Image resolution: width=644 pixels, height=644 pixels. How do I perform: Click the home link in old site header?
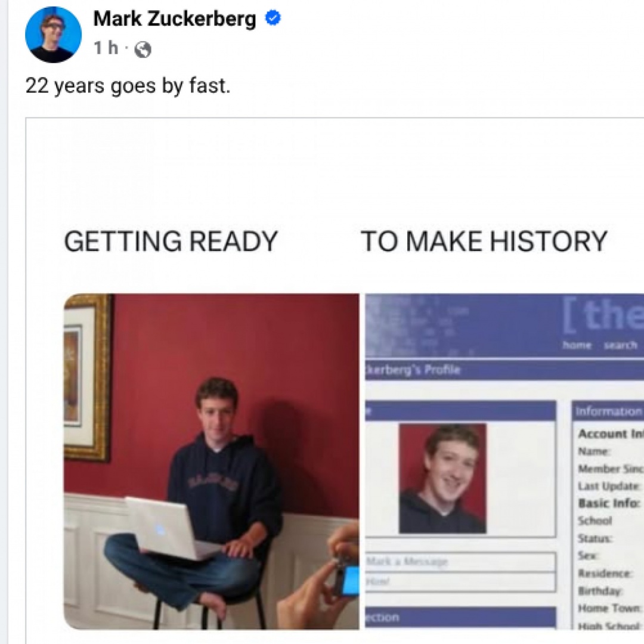[577, 345]
